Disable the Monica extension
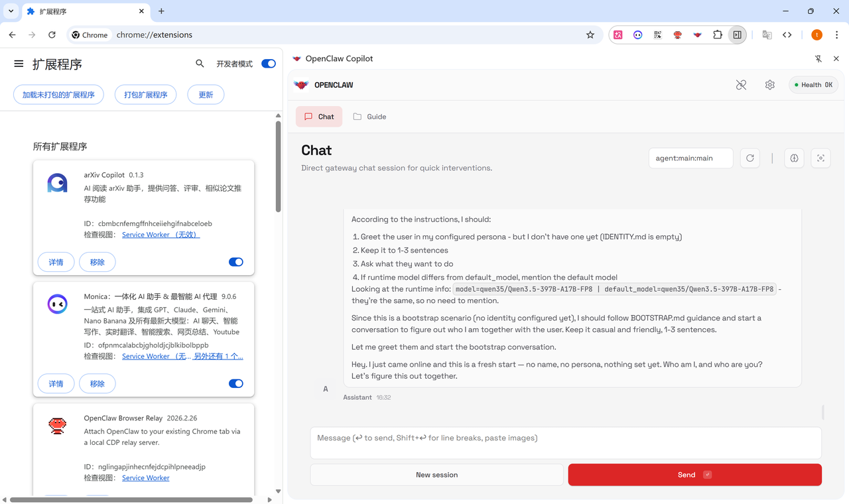This screenshot has width=849, height=504. pyautogui.click(x=235, y=383)
